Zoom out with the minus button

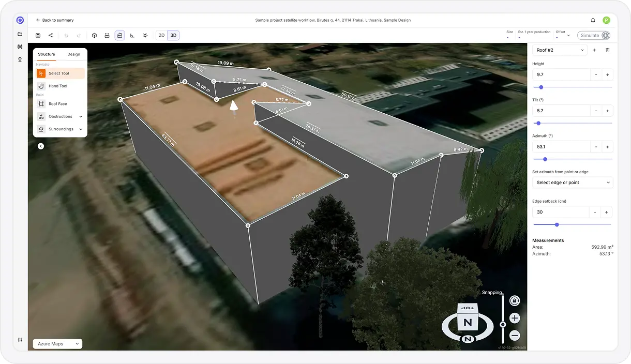pyautogui.click(x=515, y=335)
